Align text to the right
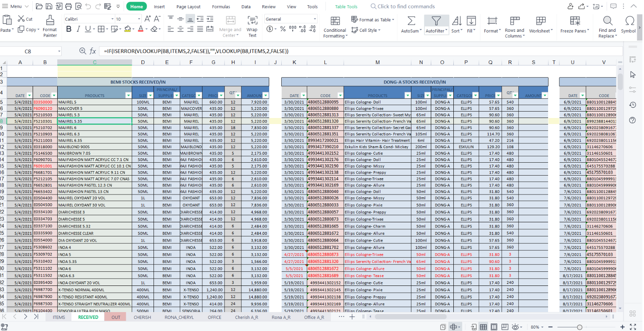This screenshot has height=331, width=644. point(190,29)
